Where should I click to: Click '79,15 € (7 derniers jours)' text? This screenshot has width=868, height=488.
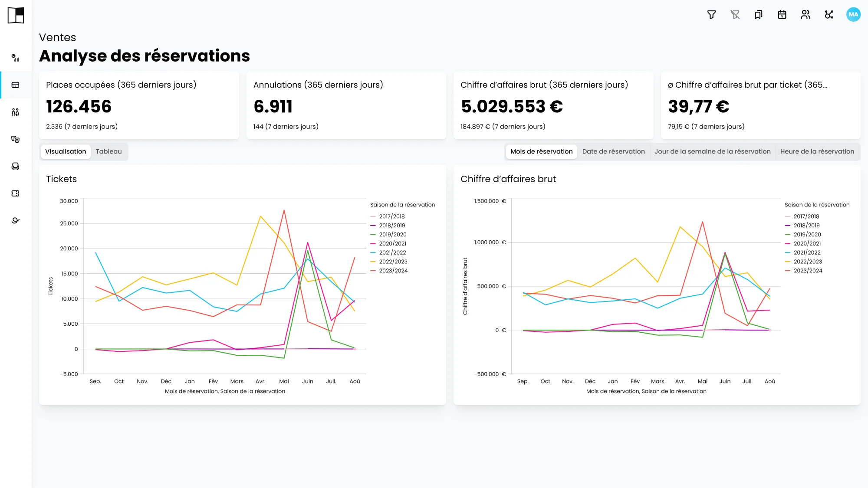click(x=706, y=127)
